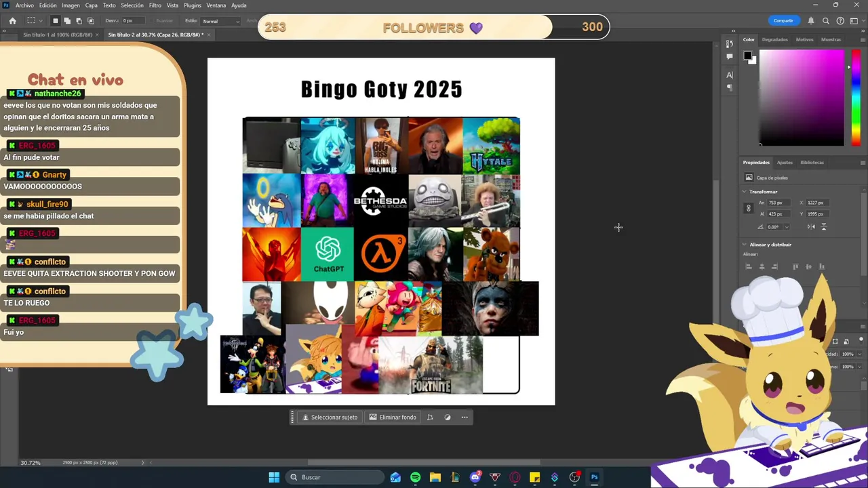Click the foreground color swatch in Color panel
The height and width of the screenshot is (488, 868).
[x=747, y=56]
